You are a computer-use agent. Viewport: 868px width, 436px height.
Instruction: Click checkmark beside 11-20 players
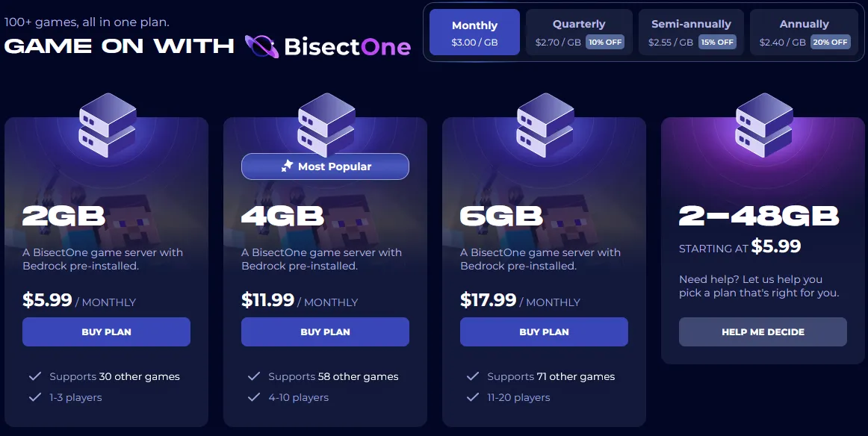tap(472, 397)
